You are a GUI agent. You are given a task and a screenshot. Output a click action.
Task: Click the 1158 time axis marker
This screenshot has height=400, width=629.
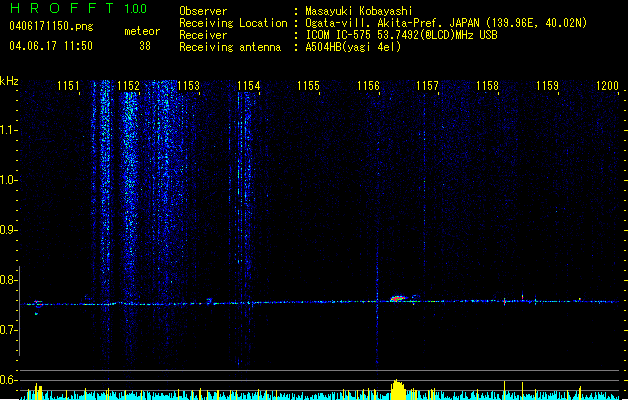pyautogui.click(x=487, y=86)
